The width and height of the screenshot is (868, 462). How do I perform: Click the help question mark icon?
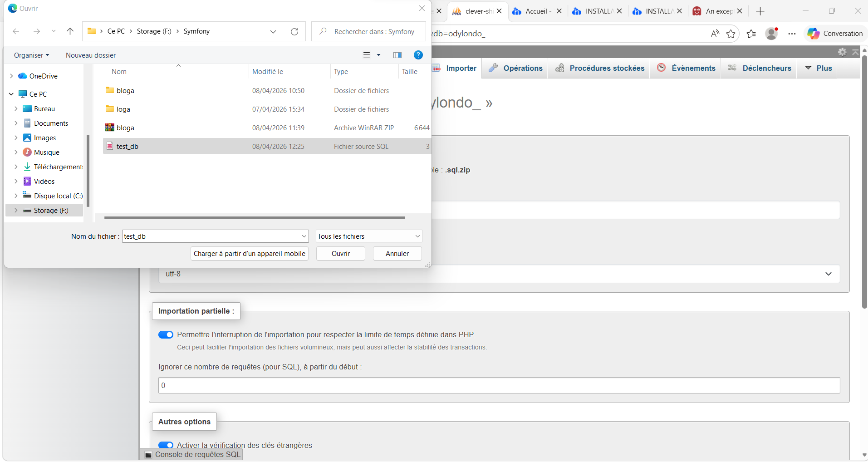[418, 55]
